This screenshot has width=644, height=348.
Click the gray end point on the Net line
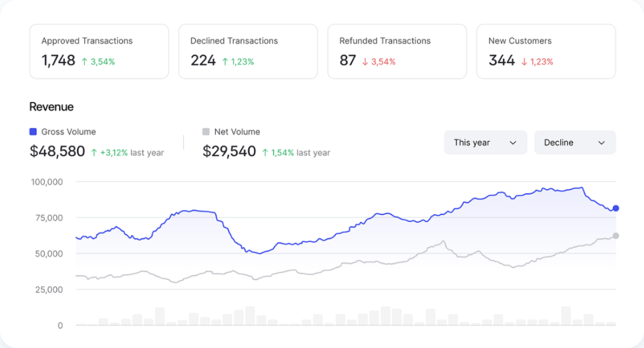[616, 236]
